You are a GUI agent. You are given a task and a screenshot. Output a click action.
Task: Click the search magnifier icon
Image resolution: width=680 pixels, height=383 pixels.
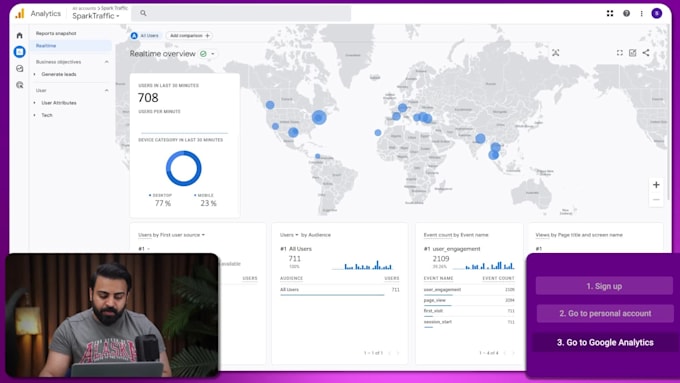tap(143, 13)
